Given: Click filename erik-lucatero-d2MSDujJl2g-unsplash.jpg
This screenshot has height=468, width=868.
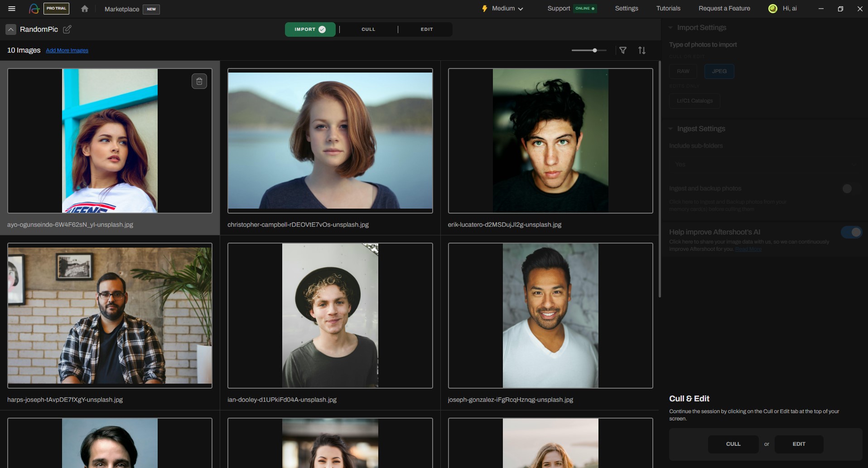Looking at the screenshot, I should click(505, 225).
